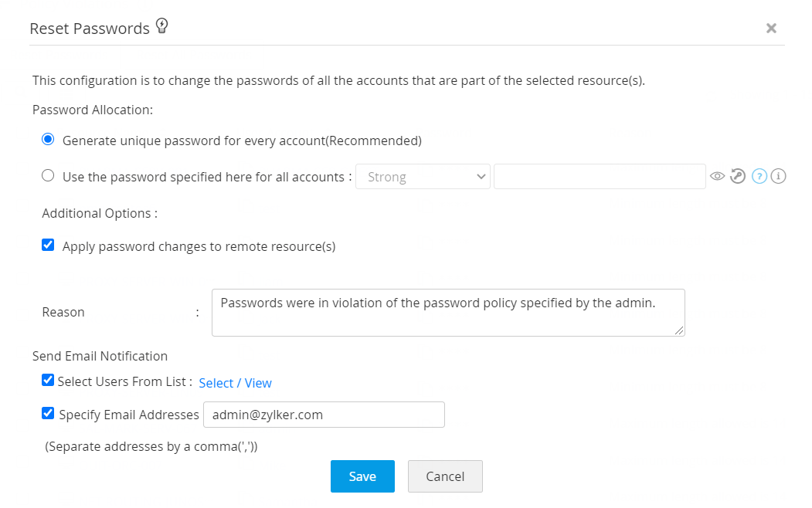
Task: Disable Specify Email Addresses checkbox
Action: (x=48, y=414)
